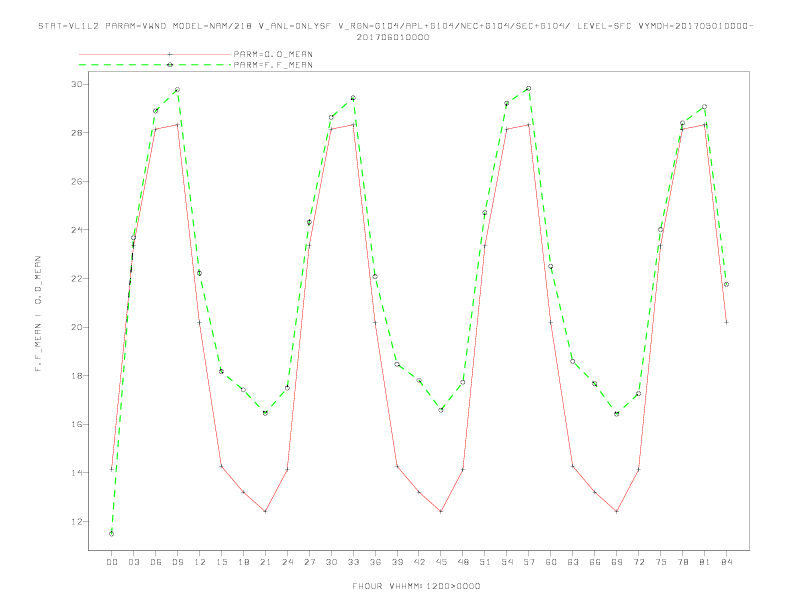The image size is (792, 612).
Task: Click green F.F_MEAN circle marker at hour 69
Action: [x=617, y=414]
